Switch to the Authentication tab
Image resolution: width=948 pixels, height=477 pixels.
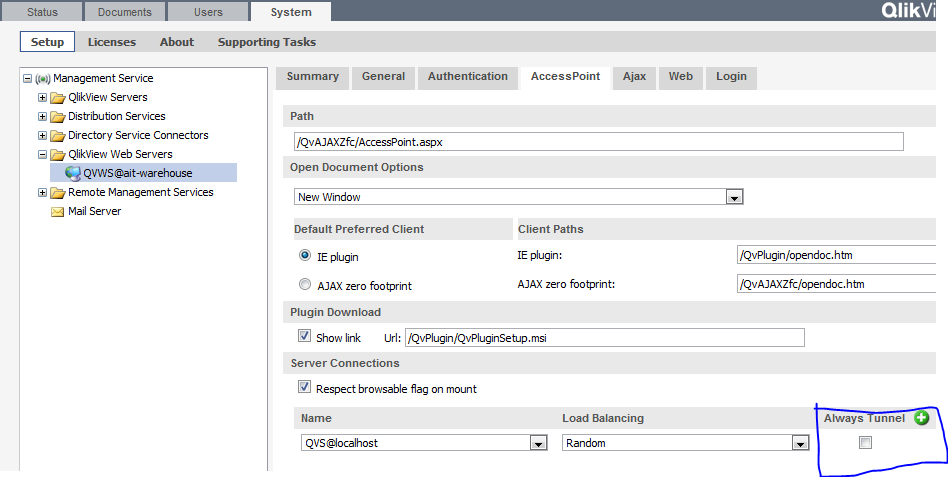pyautogui.click(x=467, y=77)
